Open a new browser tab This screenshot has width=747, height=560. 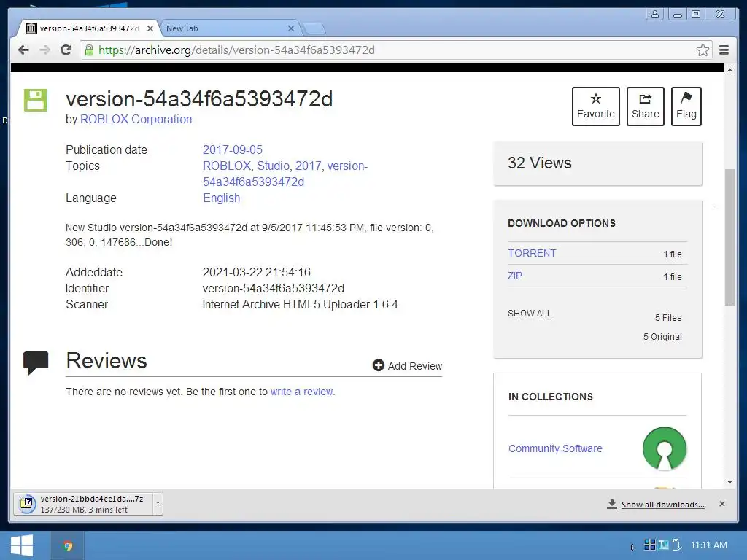[314, 29]
